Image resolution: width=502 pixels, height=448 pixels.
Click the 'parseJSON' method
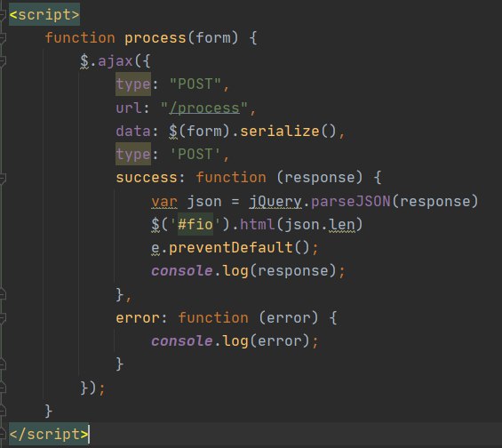pyautogui.click(x=351, y=202)
